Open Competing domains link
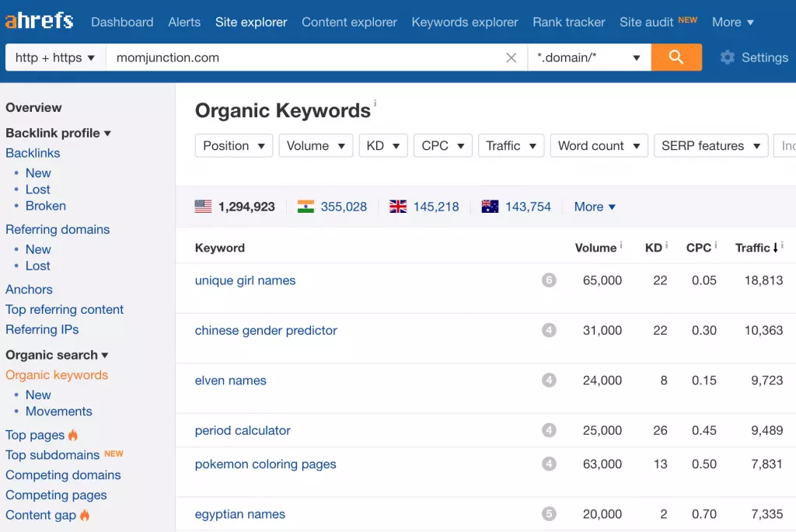The height and width of the screenshot is (532, 796). click(63, 475)
